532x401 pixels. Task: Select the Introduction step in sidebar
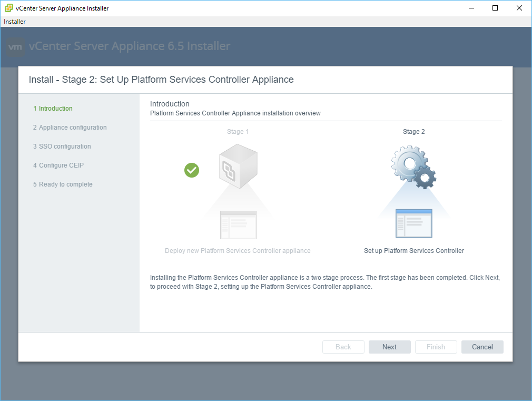(x=53, y=109)
